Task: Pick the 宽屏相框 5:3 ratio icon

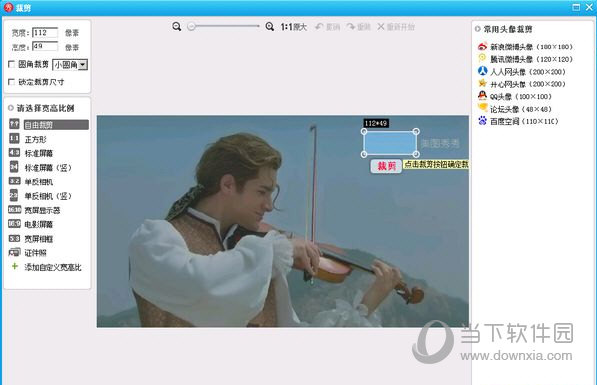Action: pyautogui.click(x=14, y=238)
